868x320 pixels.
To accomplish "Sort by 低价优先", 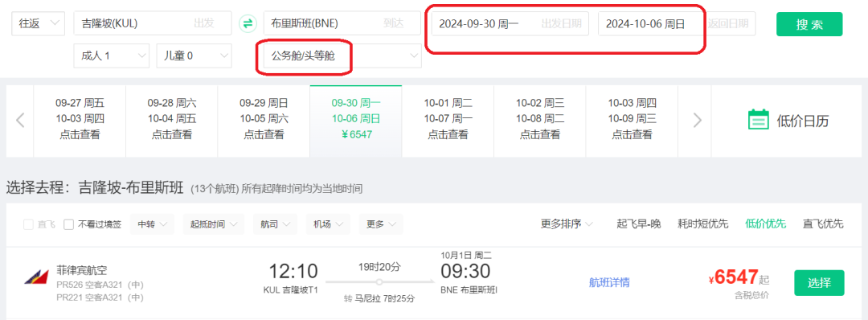I will coord(766,224).
